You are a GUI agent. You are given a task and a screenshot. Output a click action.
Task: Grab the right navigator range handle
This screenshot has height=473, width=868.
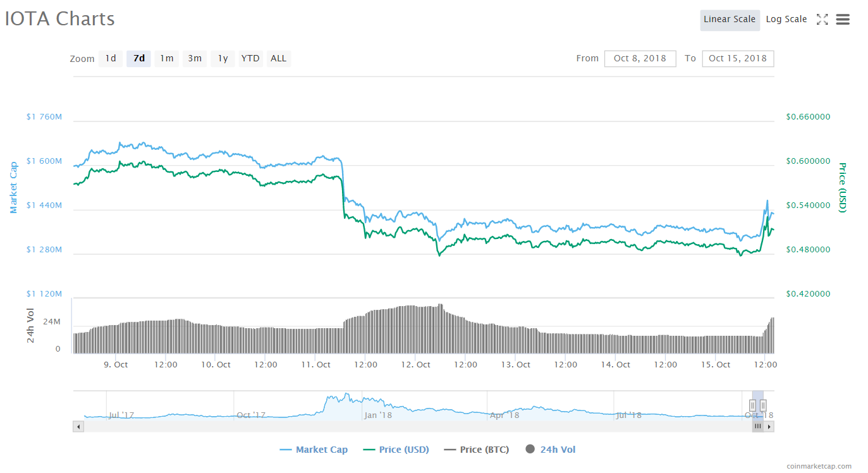pos(763,405)
